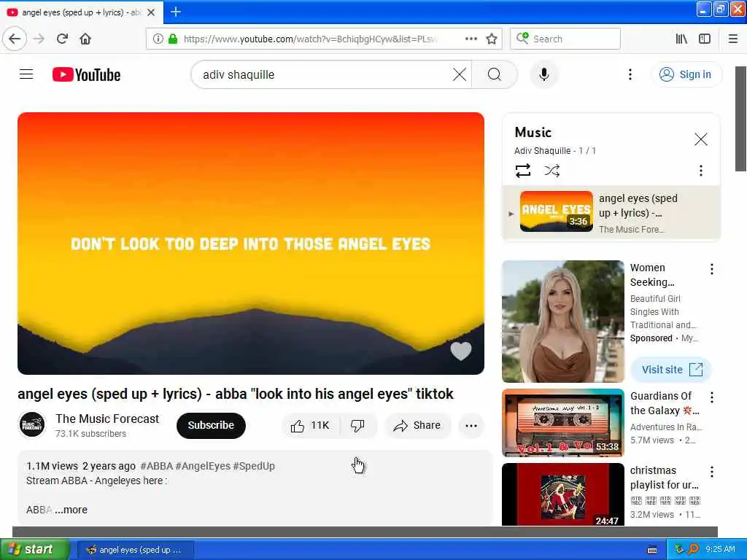
Task: Open Women Seeking sponsored ad thumbnail
Action: (563, 322)
